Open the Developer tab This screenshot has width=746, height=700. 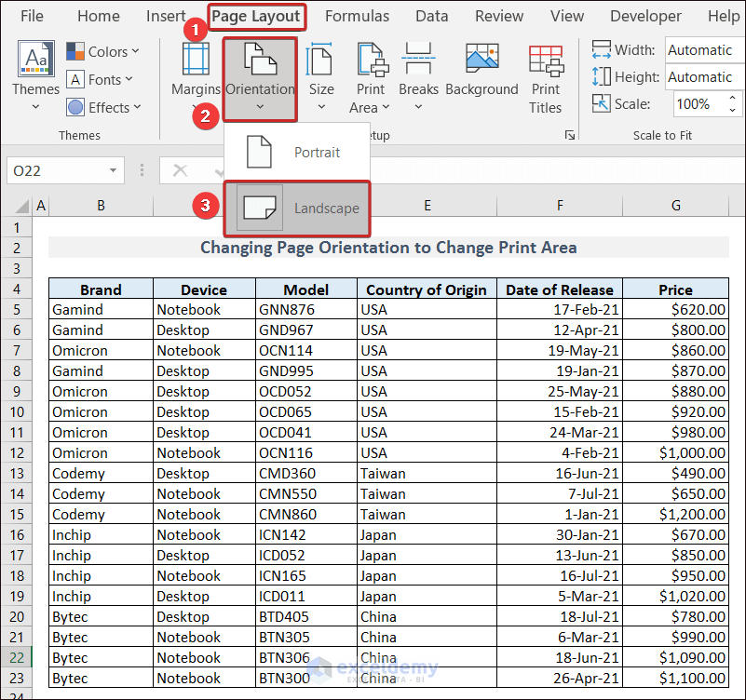coord(645,16)
